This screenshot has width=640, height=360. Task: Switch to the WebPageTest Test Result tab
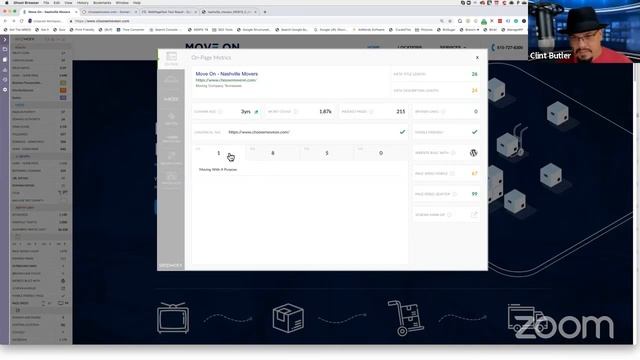coord(169,12)
